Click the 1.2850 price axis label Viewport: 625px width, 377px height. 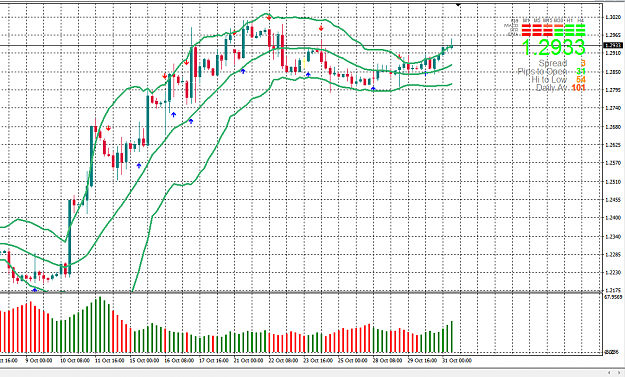pyautogui.click(x=613, y=72)
